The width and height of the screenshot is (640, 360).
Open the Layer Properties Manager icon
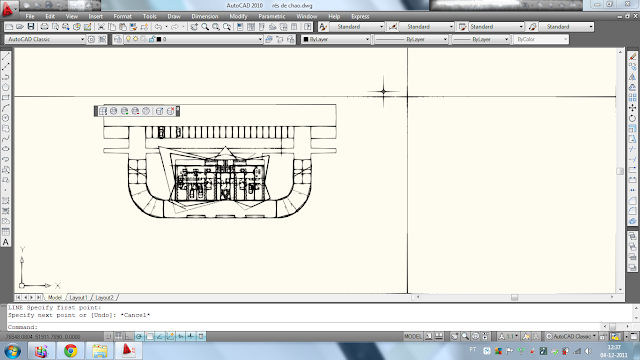(x=118, y=39)
